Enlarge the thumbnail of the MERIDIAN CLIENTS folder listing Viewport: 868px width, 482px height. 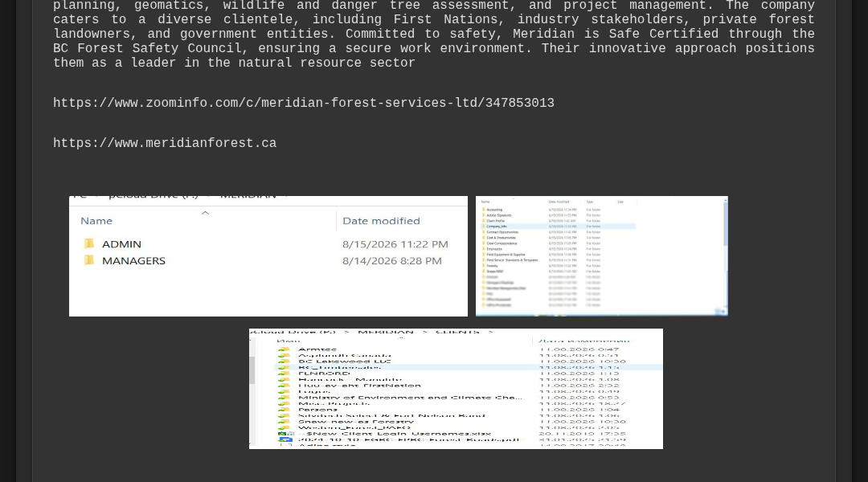pyautogui.click(x=456, y=389)
